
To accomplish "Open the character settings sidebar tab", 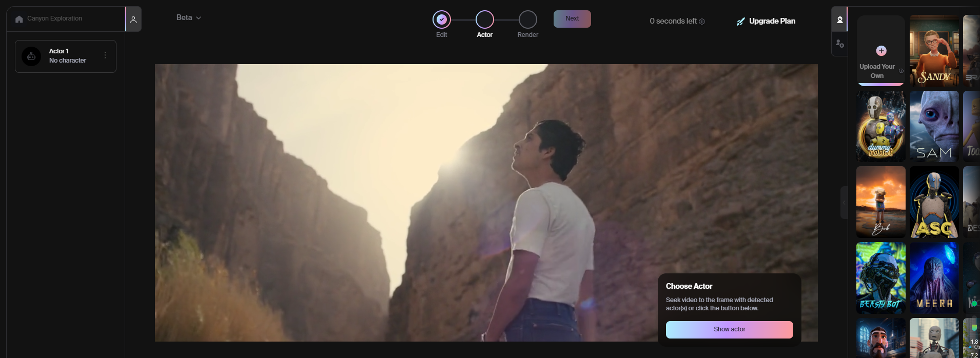I will [839, 44].
